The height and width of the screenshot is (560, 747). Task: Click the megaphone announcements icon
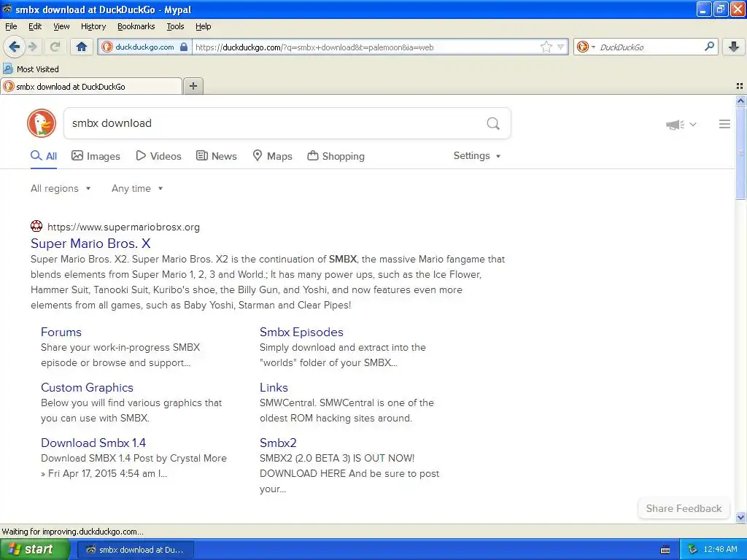click(675, 124)
